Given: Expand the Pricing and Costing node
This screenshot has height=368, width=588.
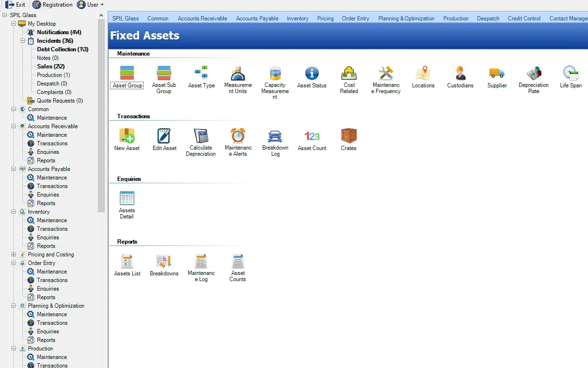Looking at the screenshot, I should pos(14,255).
